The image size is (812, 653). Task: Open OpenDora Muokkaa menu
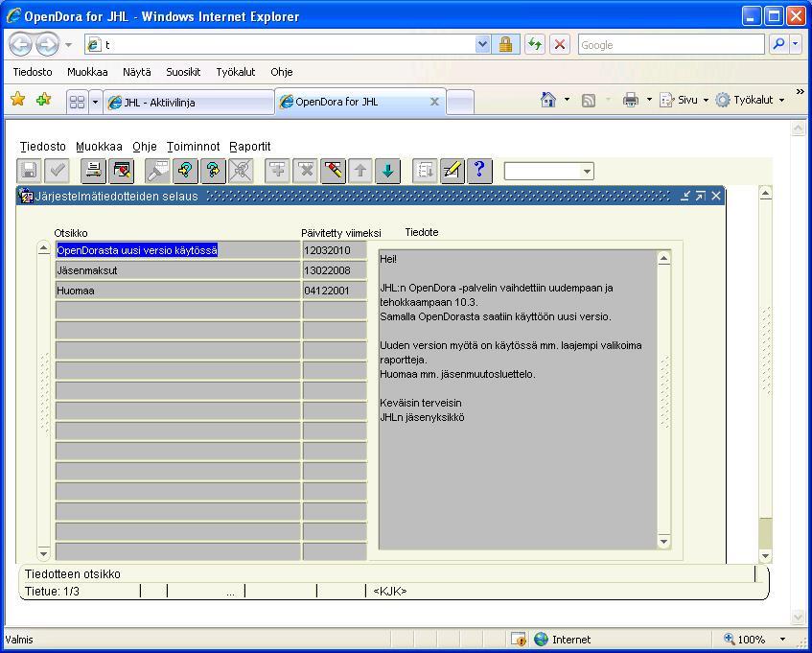pos(99,147)
